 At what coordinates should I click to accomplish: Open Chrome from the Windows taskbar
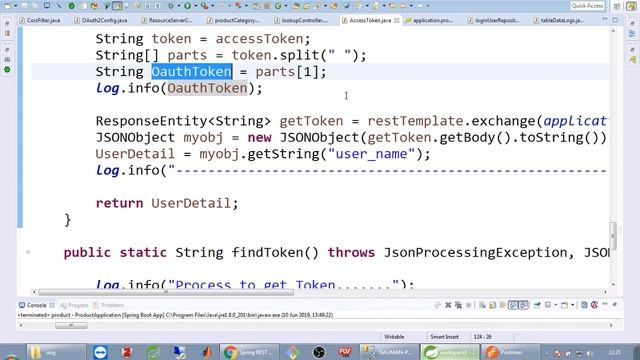(x=249, y=352)
